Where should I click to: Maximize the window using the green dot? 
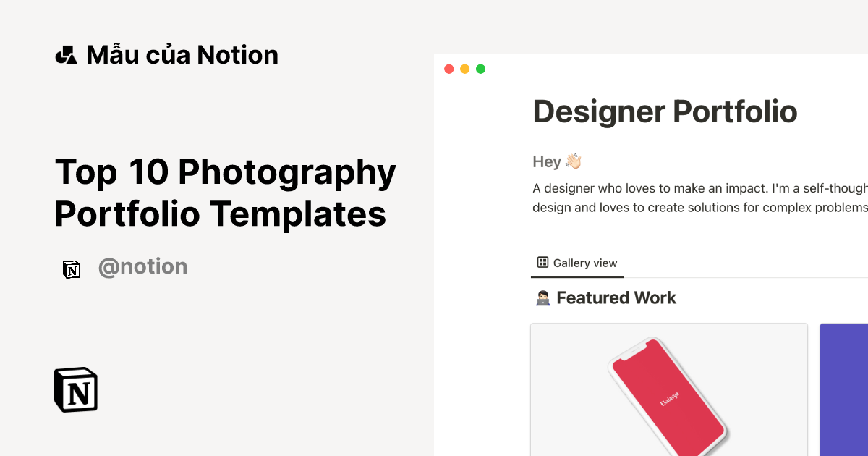[x=480, y=69]
